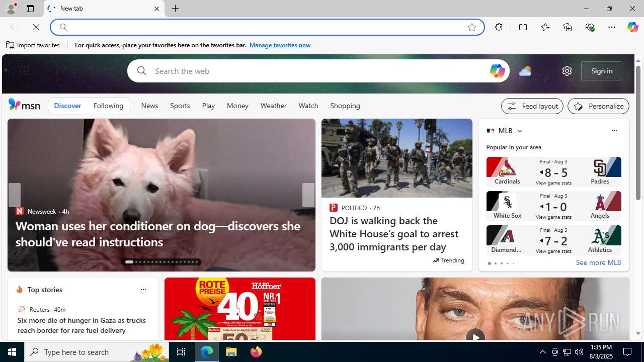This screenshot has width=644, height=362.
Task: Go to previous carousel story
Action: pyautogui.click(x=14, y=195)
